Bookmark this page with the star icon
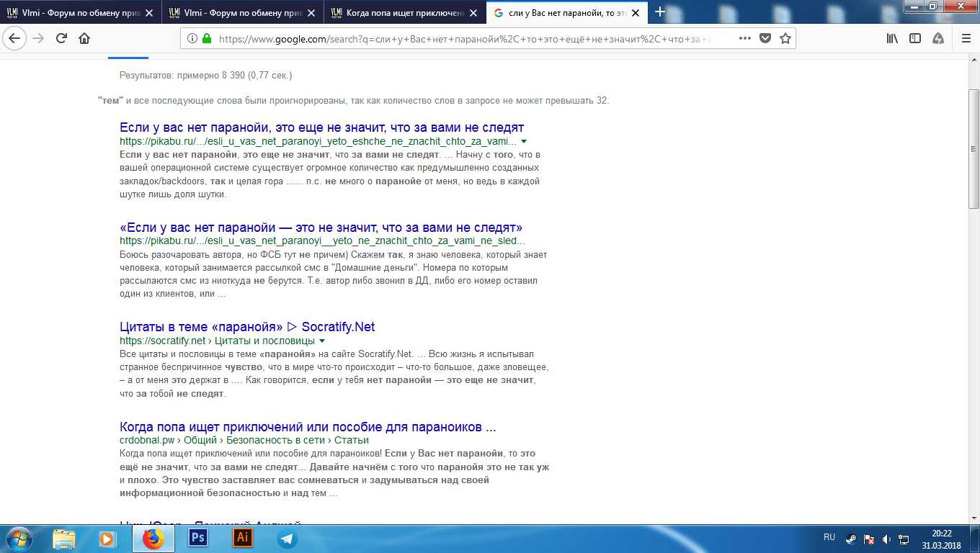 [785, 38]
